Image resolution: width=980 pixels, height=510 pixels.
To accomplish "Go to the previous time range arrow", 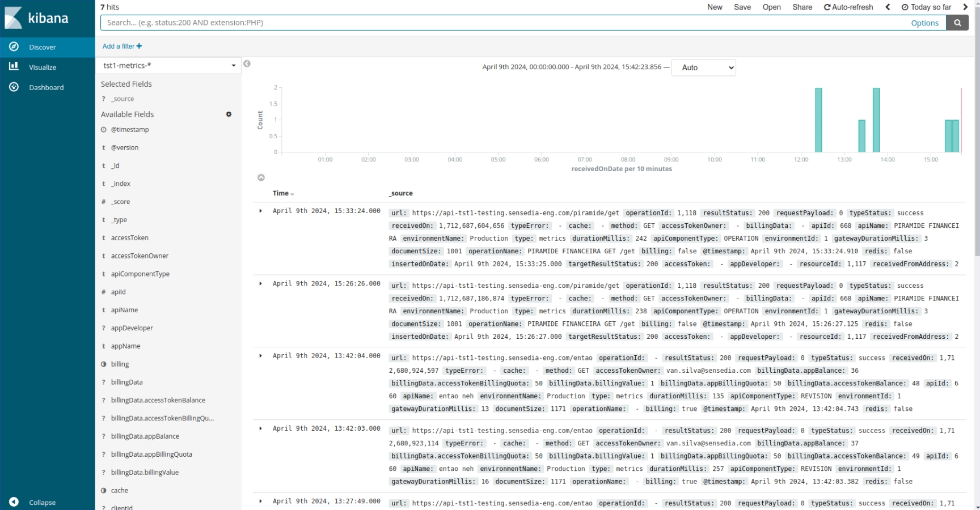I will (x=888, y=7).
